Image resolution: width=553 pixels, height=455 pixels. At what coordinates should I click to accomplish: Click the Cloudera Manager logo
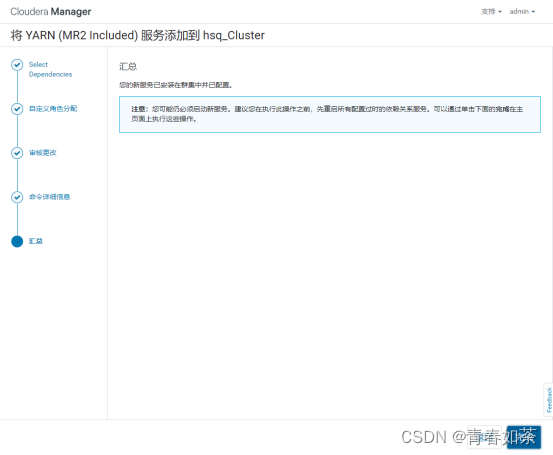point(50,12)
